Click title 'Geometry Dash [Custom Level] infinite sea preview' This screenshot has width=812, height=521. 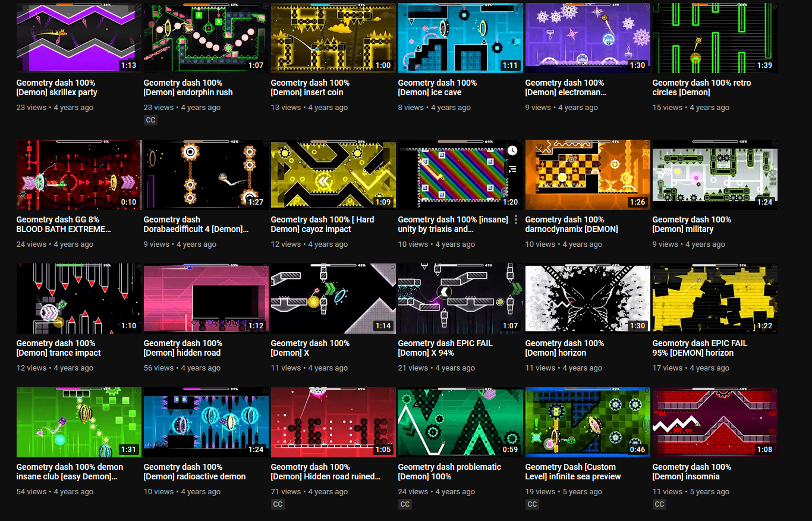tap(573, 472)
